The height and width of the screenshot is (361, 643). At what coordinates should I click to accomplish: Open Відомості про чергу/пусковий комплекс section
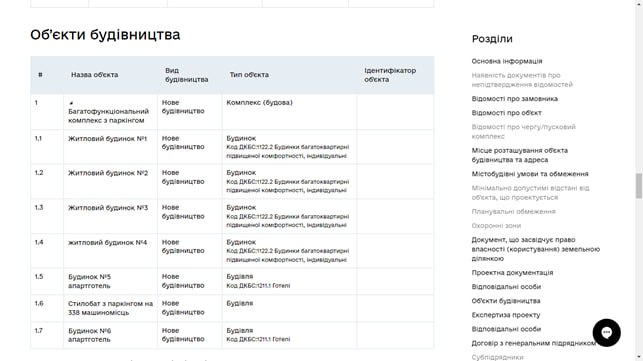point(523,132)
